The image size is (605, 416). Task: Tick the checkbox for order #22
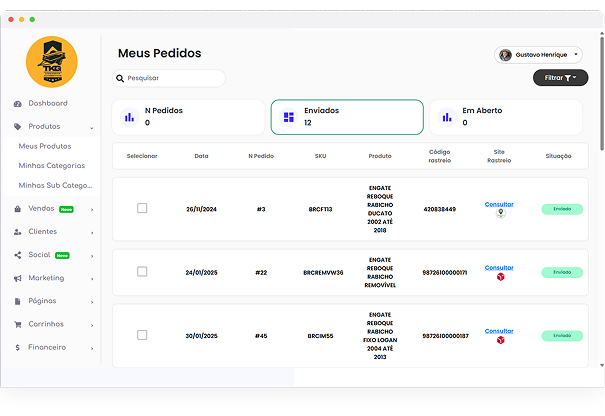click(142, 272)
